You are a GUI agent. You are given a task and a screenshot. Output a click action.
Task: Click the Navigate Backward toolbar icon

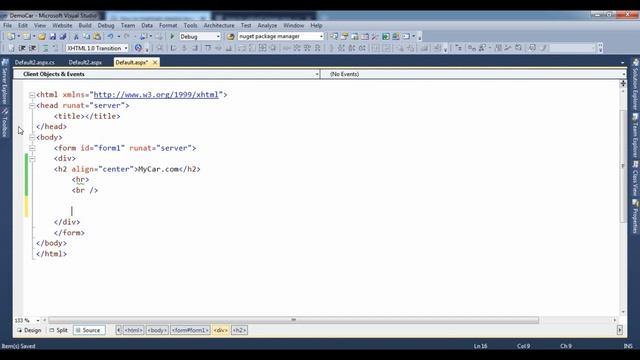tap(144, 37)
